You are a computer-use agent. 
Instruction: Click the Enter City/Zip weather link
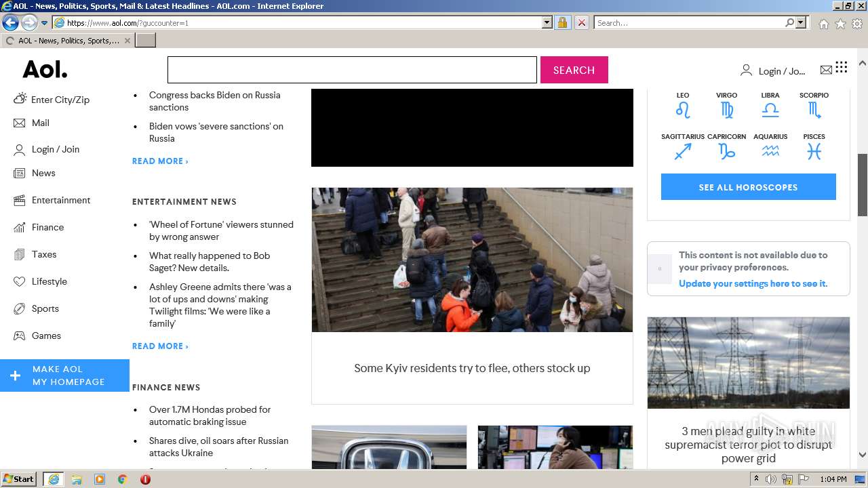coord(52,99)
